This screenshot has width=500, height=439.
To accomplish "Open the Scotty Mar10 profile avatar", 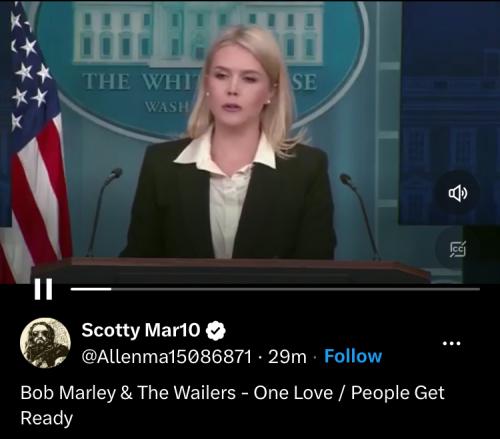I will tap(45, 343).
